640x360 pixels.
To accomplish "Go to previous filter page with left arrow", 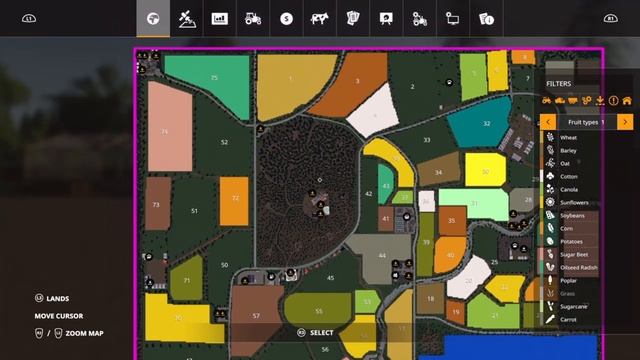I will coord(548,122).
